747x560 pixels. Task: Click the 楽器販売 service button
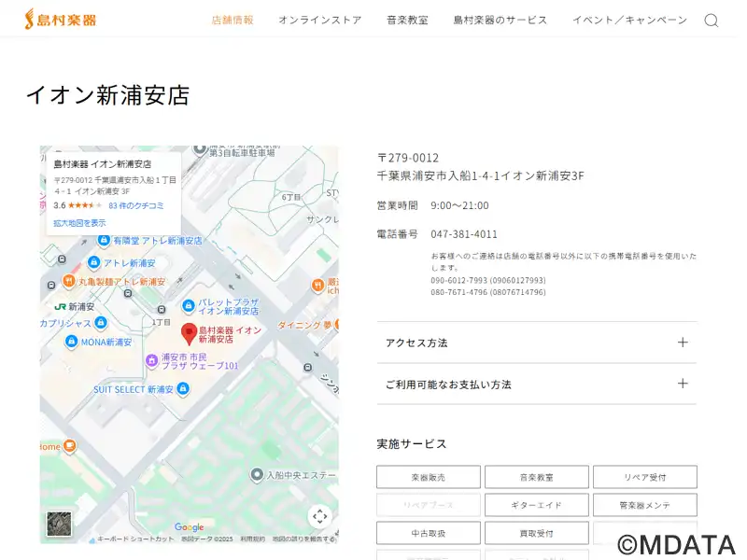(x=428, y=477)
